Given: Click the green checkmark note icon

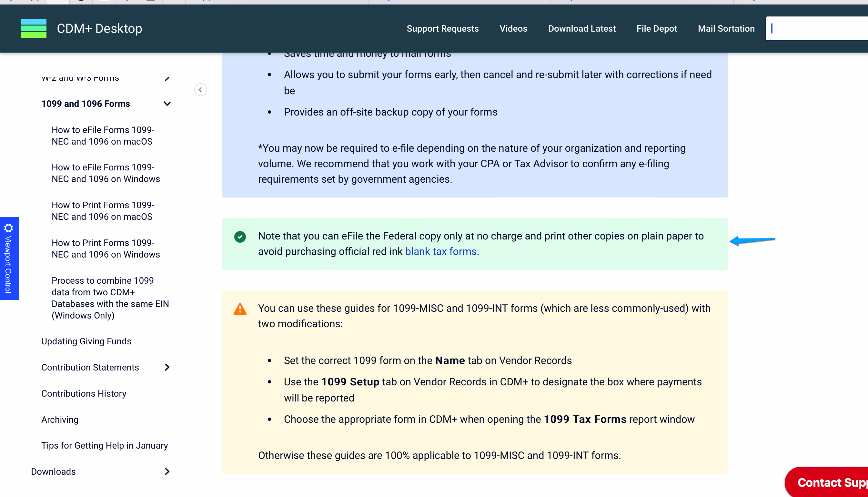Looking at the screenshot, I should [240, 237].
